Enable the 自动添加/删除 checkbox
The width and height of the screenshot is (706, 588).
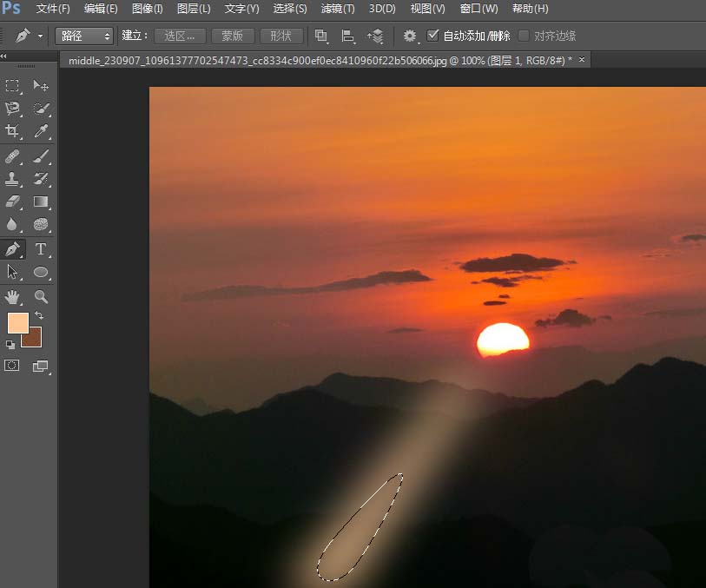click(432, 36)
